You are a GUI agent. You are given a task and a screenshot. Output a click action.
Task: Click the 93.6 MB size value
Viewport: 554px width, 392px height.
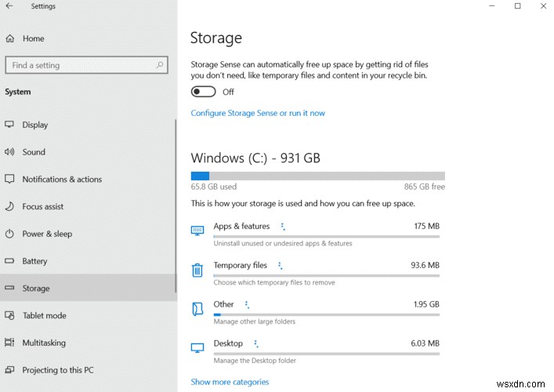[425, 265]
